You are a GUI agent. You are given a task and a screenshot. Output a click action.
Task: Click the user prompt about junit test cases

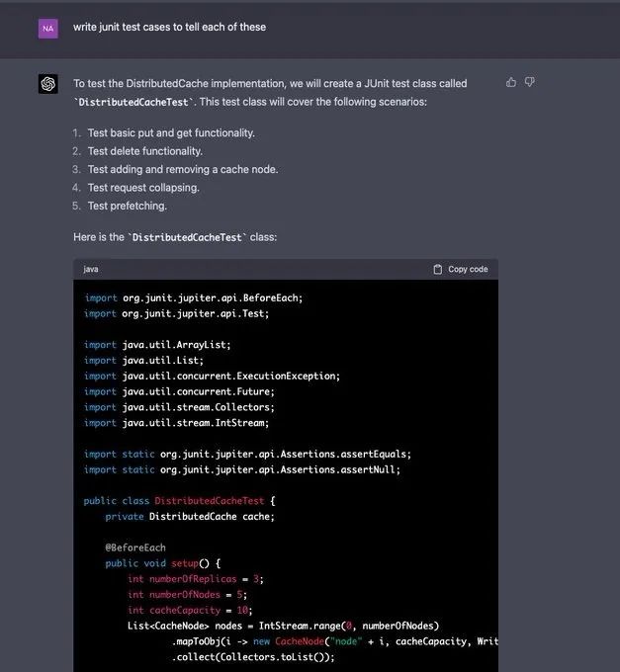(169, 27)
